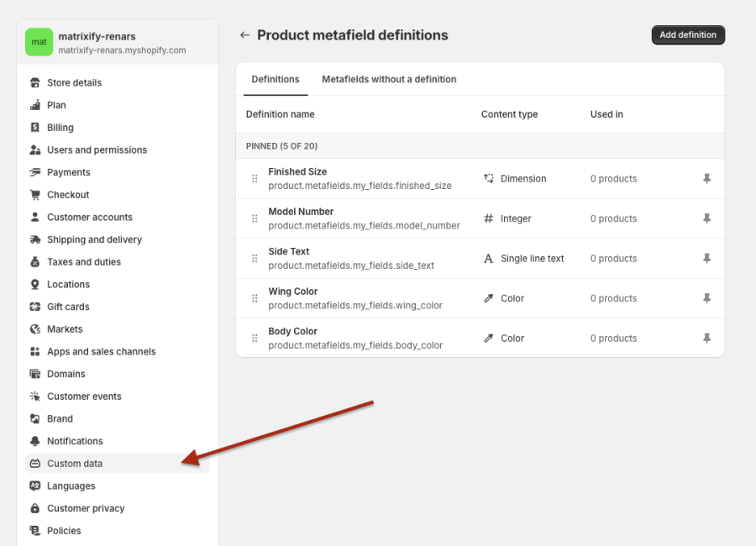Click the Notifications bell icon
Viewport: 756px width, 546px height.
[33, 440]
